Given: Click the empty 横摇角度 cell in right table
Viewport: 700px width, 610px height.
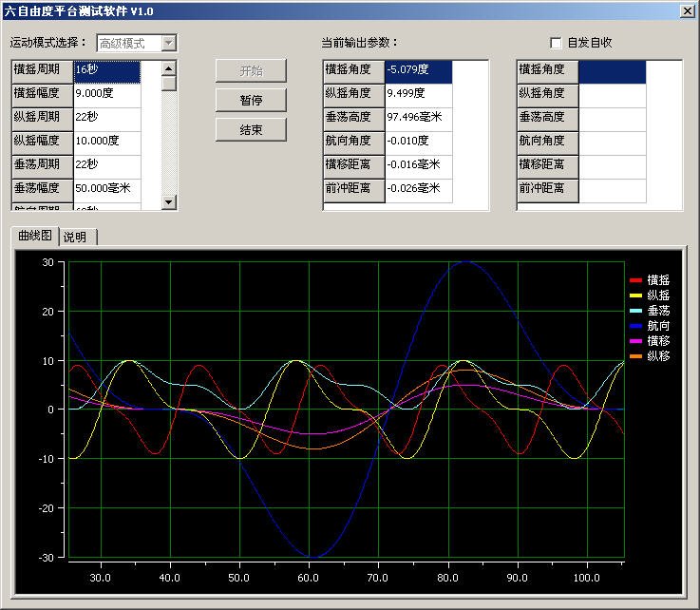Looking at the screenshot, I should [612, 71].
